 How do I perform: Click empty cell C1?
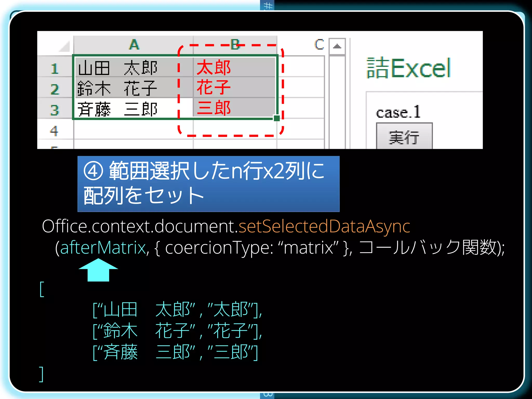coord(301,66)
